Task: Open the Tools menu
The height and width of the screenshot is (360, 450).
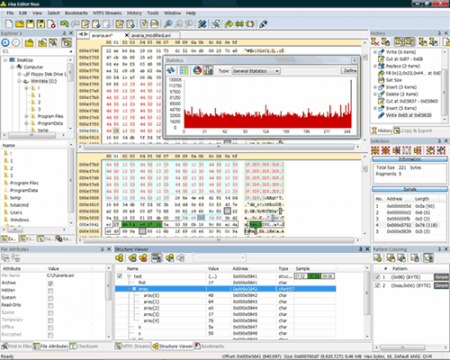Action: pos(153,13)
